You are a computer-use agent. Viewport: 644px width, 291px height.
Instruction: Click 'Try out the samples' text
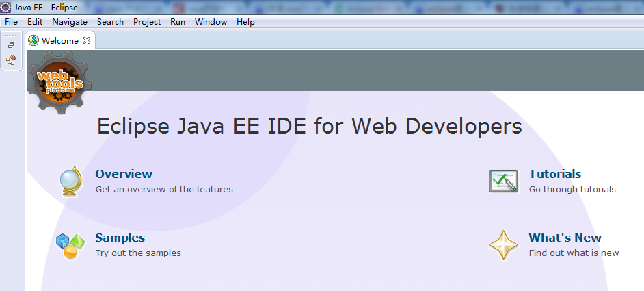click(138, 253)
